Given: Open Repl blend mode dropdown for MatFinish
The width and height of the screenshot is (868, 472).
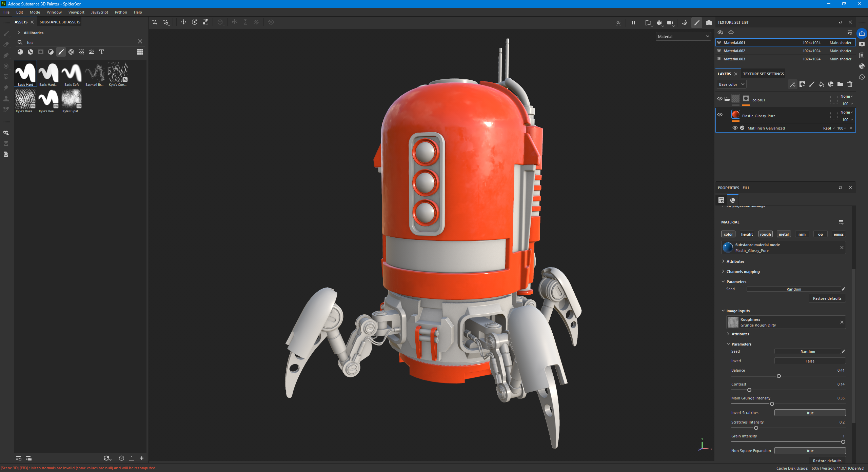Looking at the screenshot, I should 829,128.
